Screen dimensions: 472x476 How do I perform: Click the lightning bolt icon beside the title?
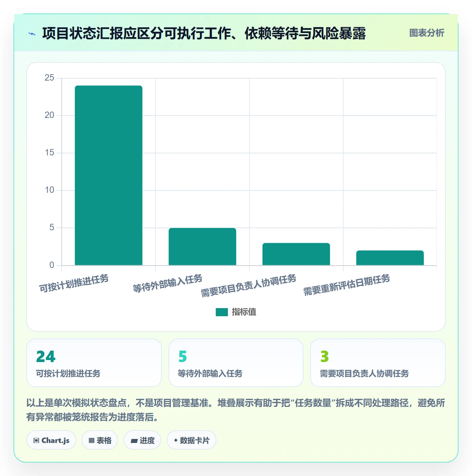click(x=32, y=34)
